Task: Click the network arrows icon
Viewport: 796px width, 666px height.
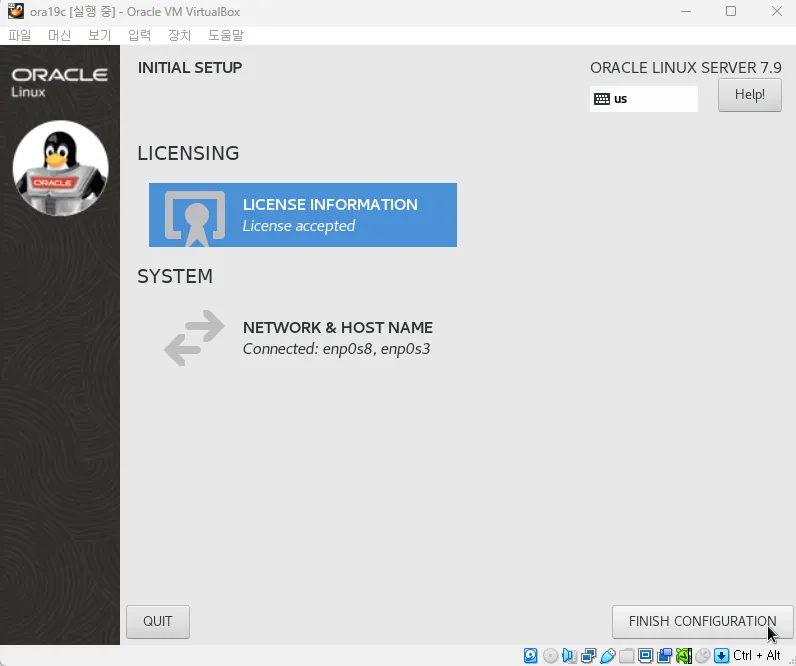Action: click(x=194, y=338)
